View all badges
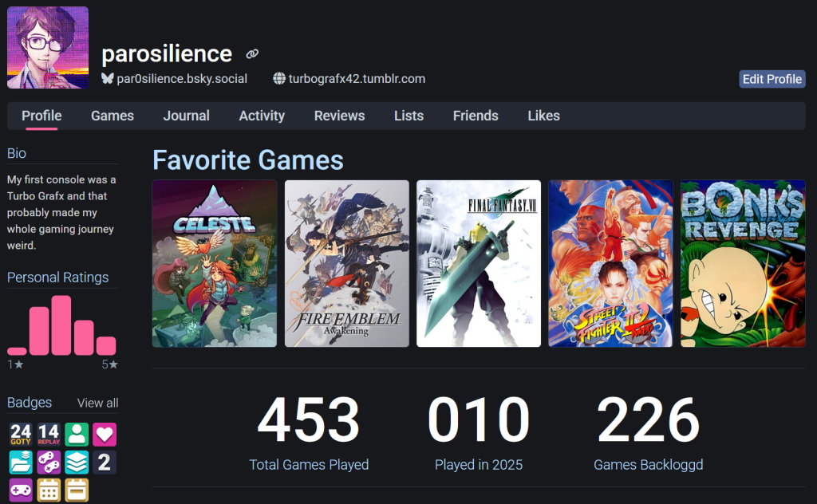The width and height of the screenshot is (817, 504). (x=97, y=403)
